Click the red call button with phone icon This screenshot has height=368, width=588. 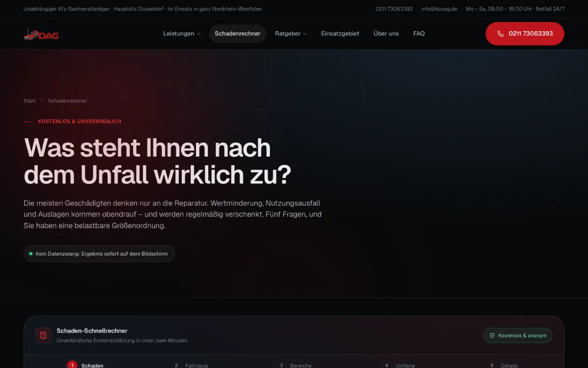point(525,34)
